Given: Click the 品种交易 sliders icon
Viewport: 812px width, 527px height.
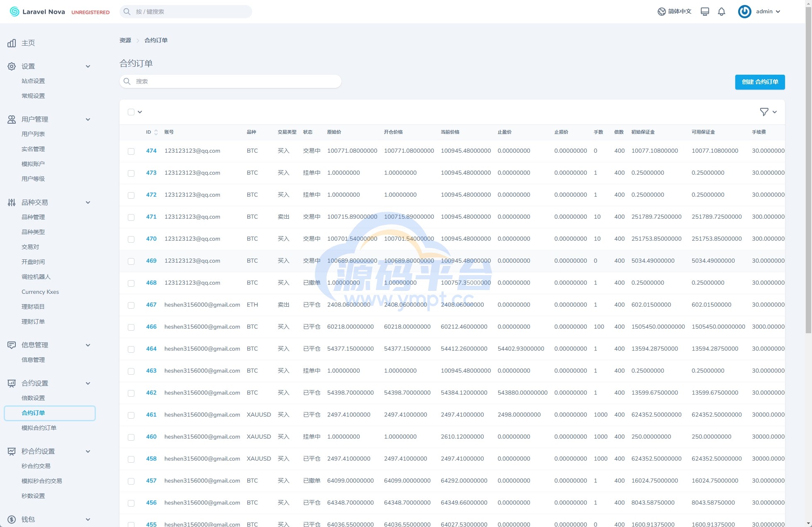Looking at the screenshot, I should [12, 203].
